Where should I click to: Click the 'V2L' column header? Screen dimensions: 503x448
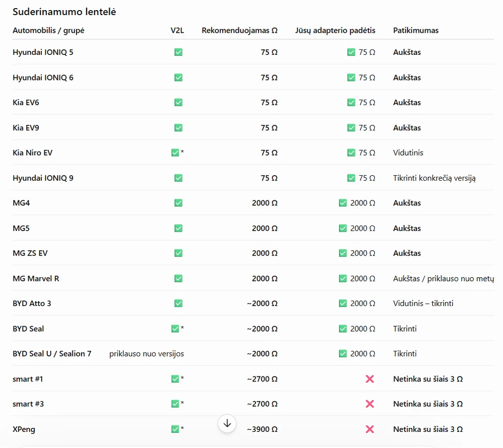click(x=177, y=31)
